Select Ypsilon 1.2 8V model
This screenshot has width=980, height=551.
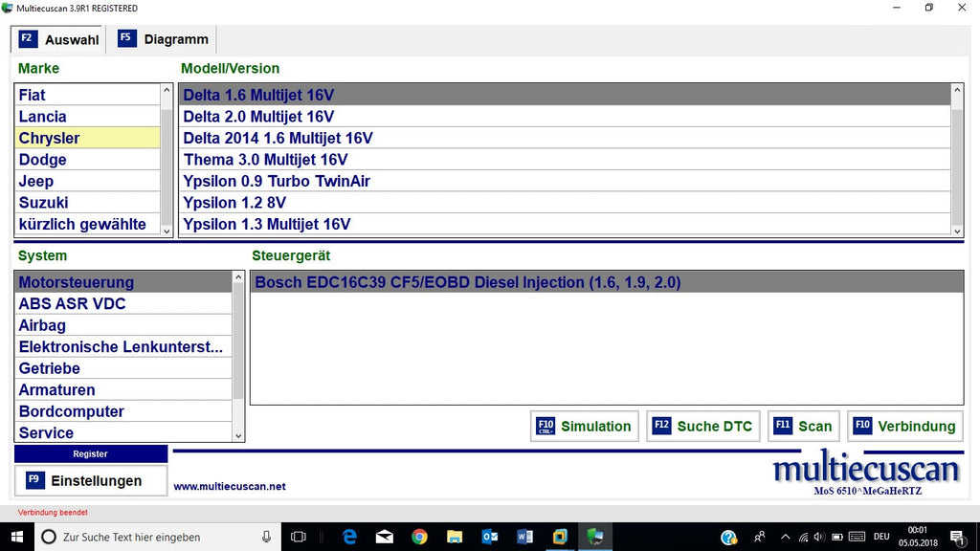click(565, 203)
